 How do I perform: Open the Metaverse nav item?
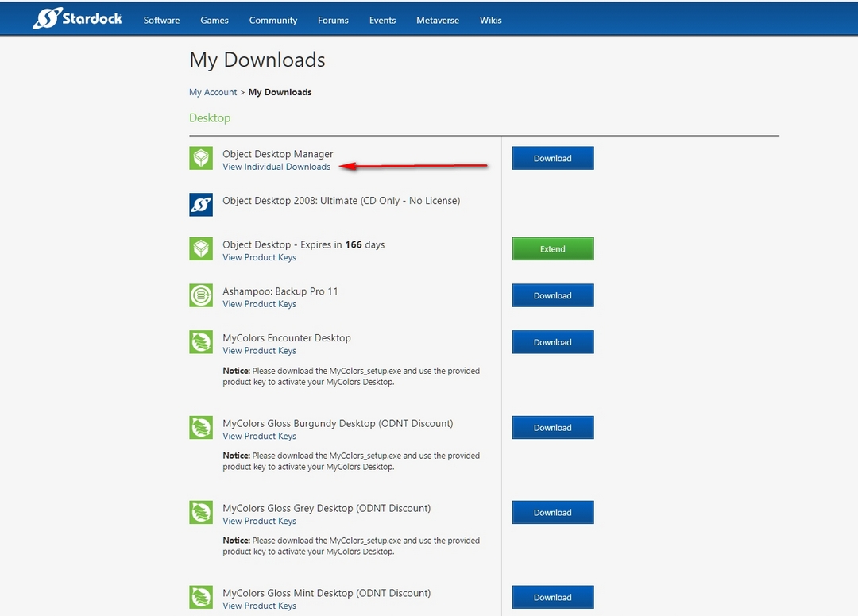[438, 20]
